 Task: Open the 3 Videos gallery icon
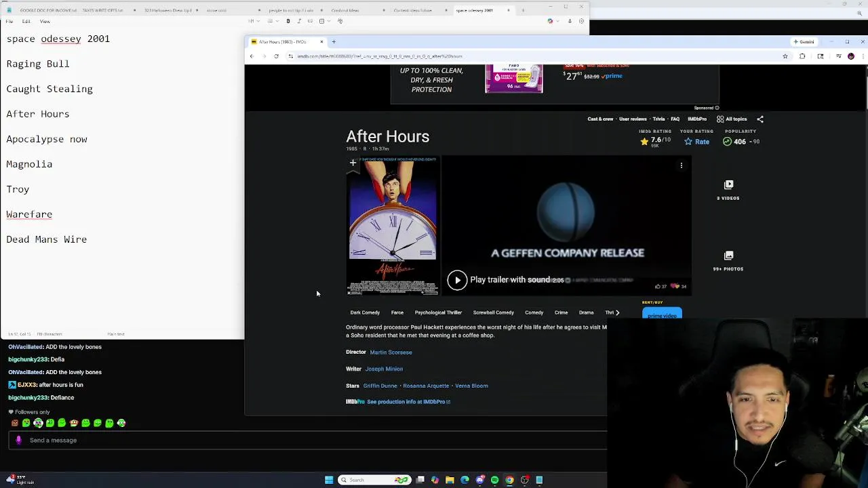pos(728,184)
